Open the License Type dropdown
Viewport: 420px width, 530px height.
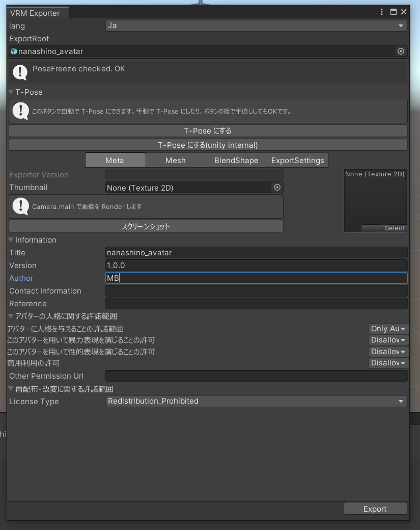click(x=256, y=401)
